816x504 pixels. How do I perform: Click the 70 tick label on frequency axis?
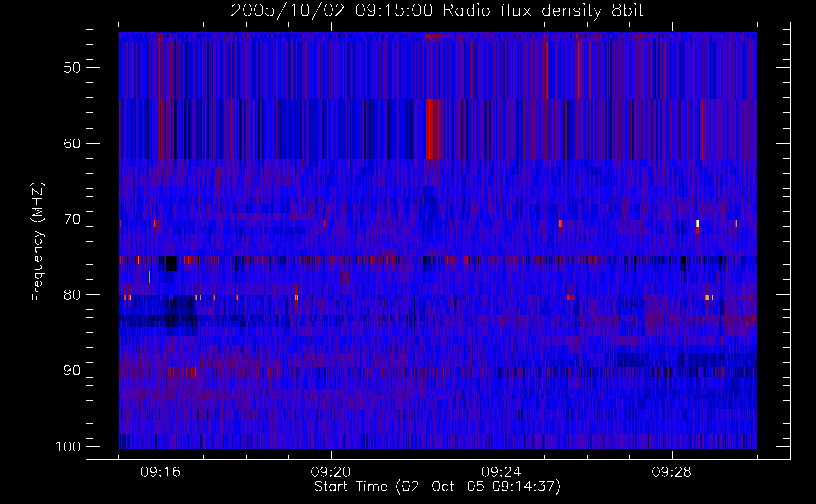72,219
